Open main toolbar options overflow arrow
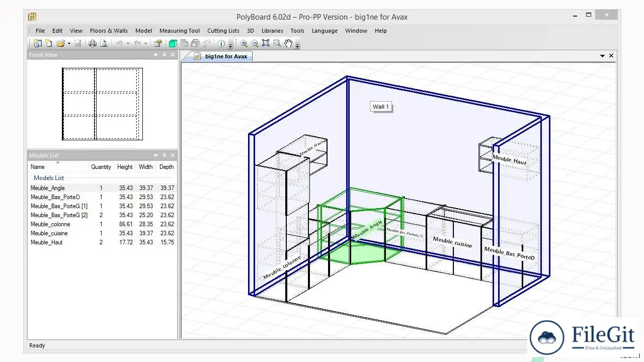 click(230, 45)
